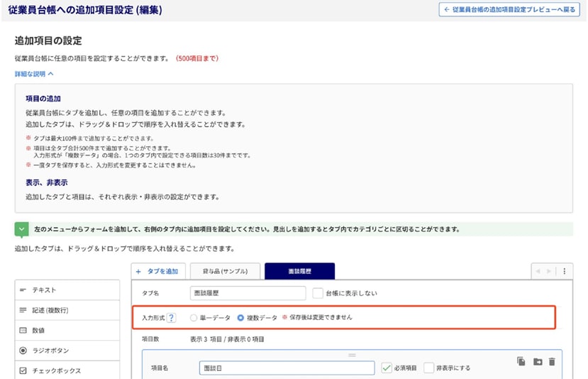Collapse the 詳細な説明 section
Viewport: 588px width, 379px height.
tap(34, 74)
